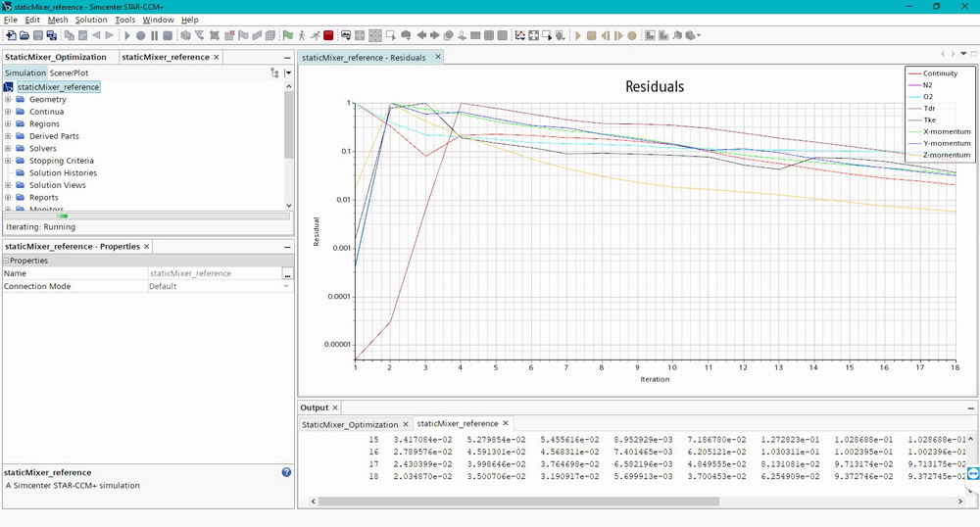Click the New Simulation toolbar icon
The image size is (980, 527).
click(11, 35)
